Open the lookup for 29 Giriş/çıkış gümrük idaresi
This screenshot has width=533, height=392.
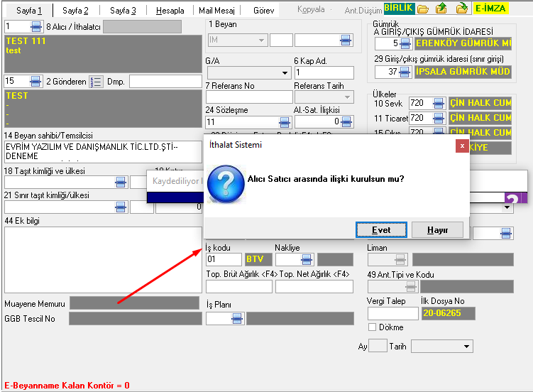pos(405,72)
